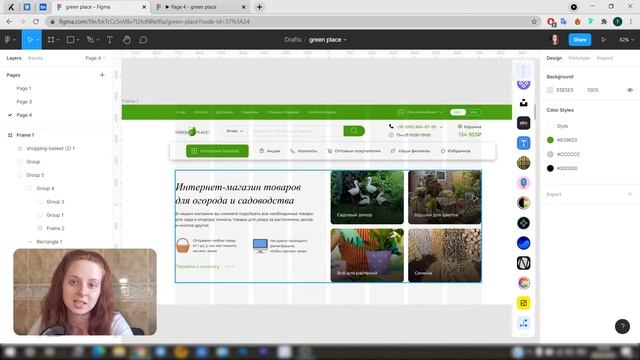Screen dimensions: 640x360
Task: Expand the Frame tool options arrow
Action: tap(58, 40)
